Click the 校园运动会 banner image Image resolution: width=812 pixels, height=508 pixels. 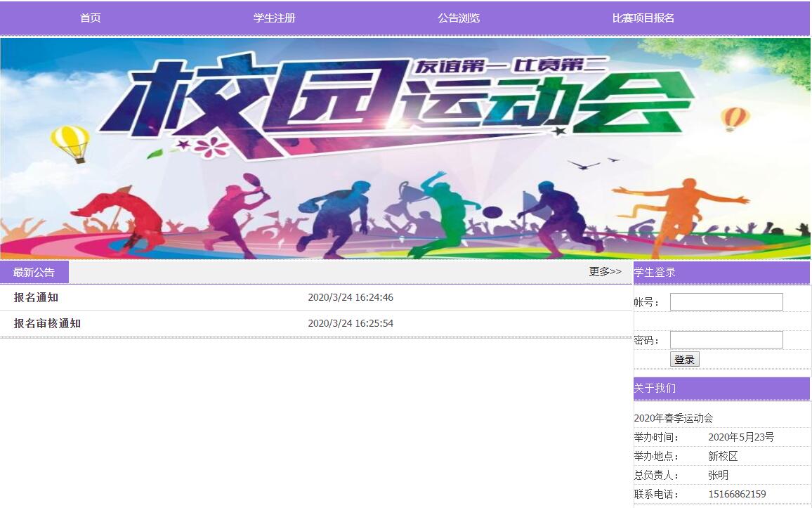tap(405, 148)
